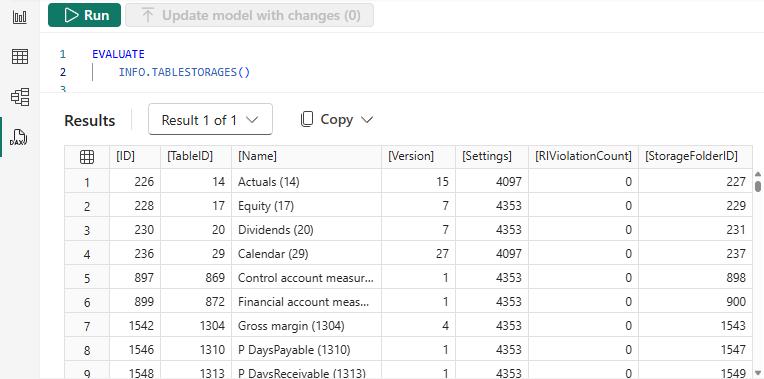Screen dimensions: 764x379
Task: Open the Model view icon in sidebar
Action: coord(19,97)
